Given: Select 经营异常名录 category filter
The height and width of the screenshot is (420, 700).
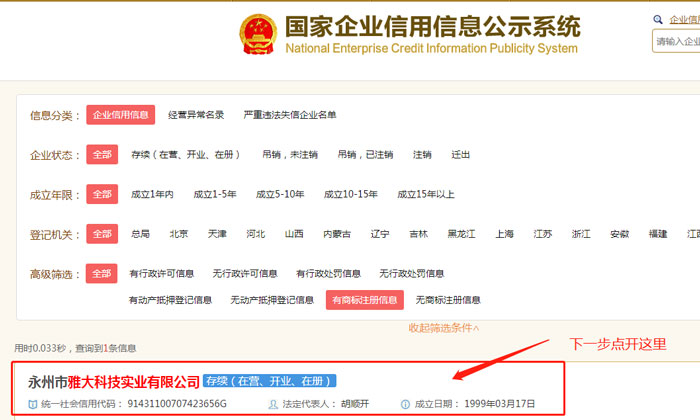Looking at the screenshot, I should [x=196, y=115].
